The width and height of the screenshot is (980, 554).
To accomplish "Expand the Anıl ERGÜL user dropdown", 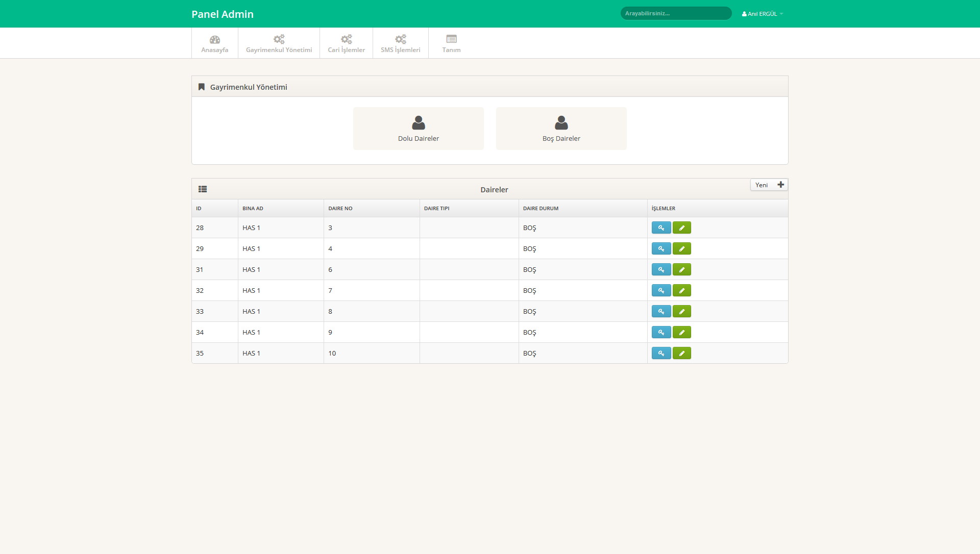I will [x=763, y=14].
